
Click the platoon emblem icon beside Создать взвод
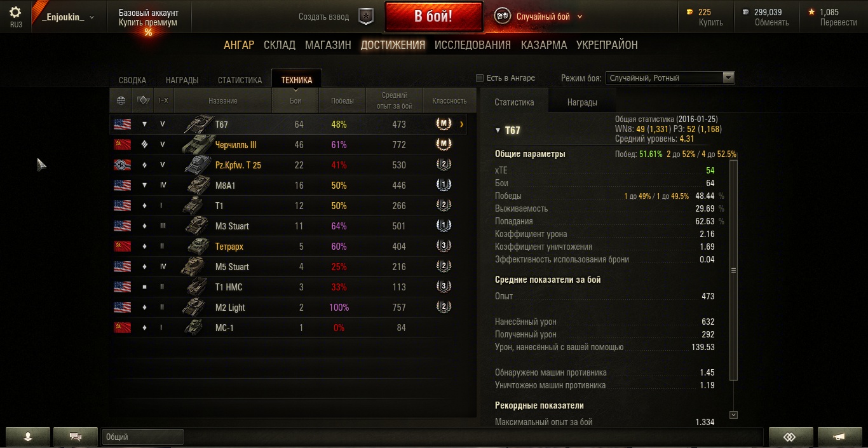pos(366,17)
